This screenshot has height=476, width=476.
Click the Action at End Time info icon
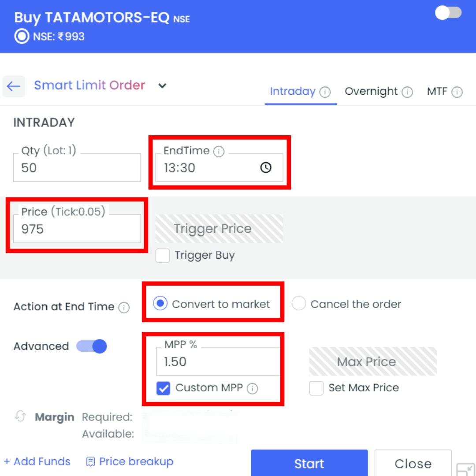(x=124, y=308)
